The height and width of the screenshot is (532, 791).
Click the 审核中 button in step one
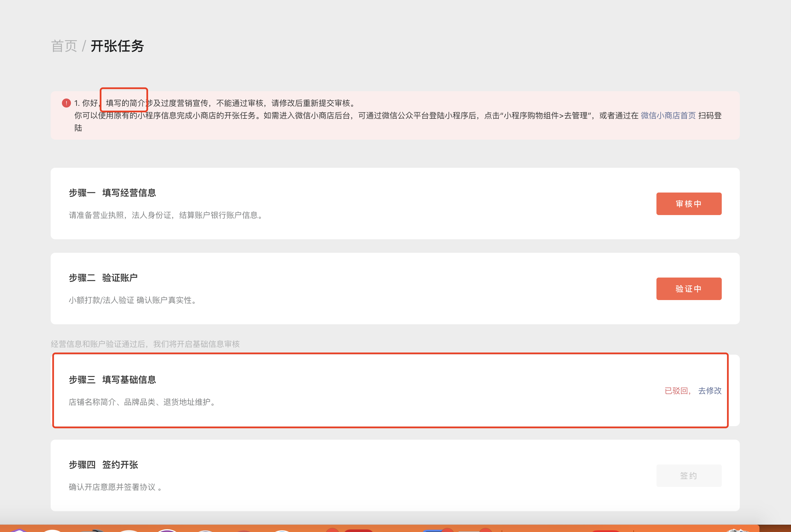[689, 204]
